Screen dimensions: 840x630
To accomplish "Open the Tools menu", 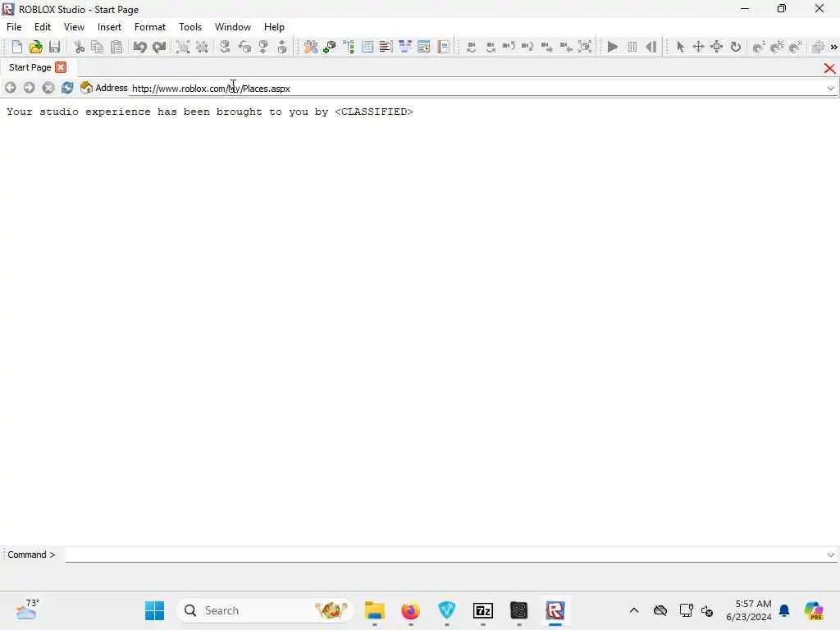I will coord(190,27).
